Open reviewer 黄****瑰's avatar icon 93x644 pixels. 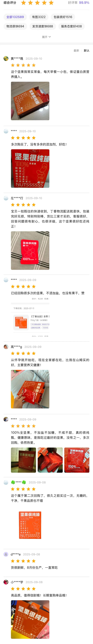click(x=6, y=58)
